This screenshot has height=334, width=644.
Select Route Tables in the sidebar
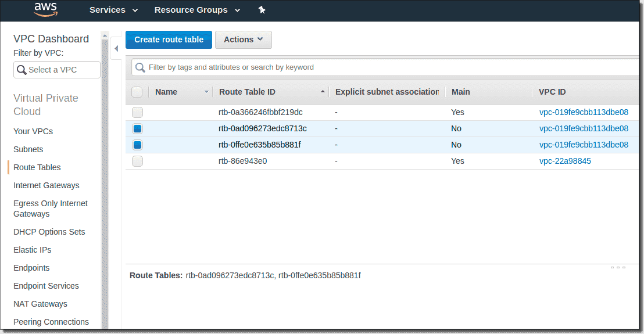coord(37,167)
